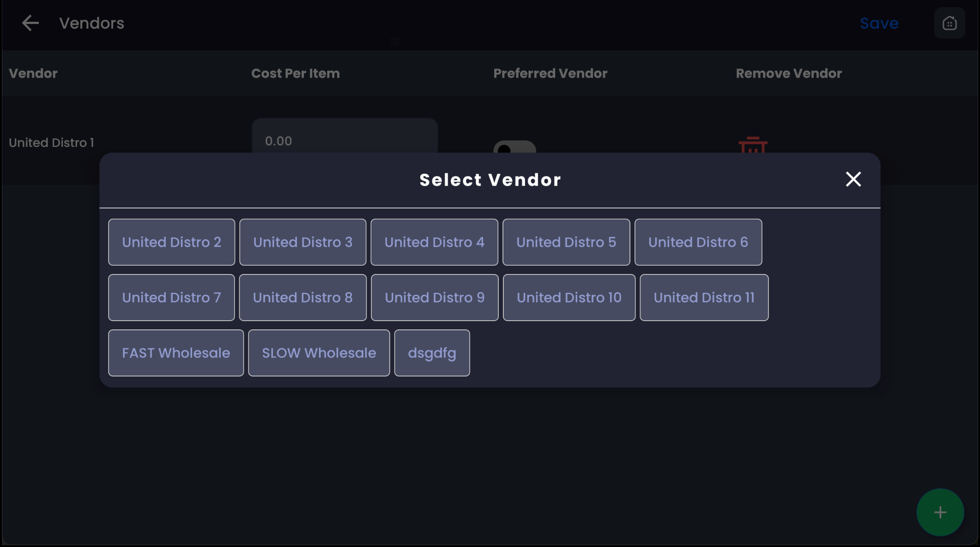The image size is (980, 547).
Task: Click the top-right assistant icon
Action: (949, 23)
